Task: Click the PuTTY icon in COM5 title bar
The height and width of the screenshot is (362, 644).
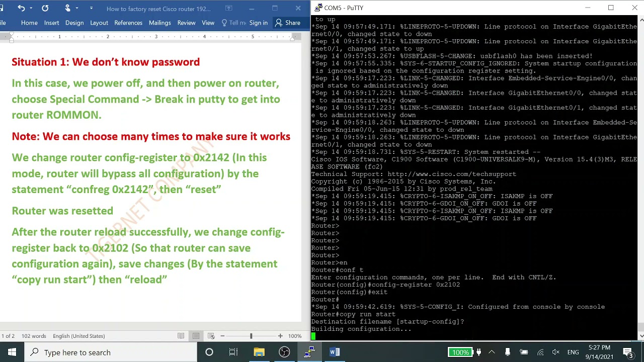Action: [x=318, y=8]
